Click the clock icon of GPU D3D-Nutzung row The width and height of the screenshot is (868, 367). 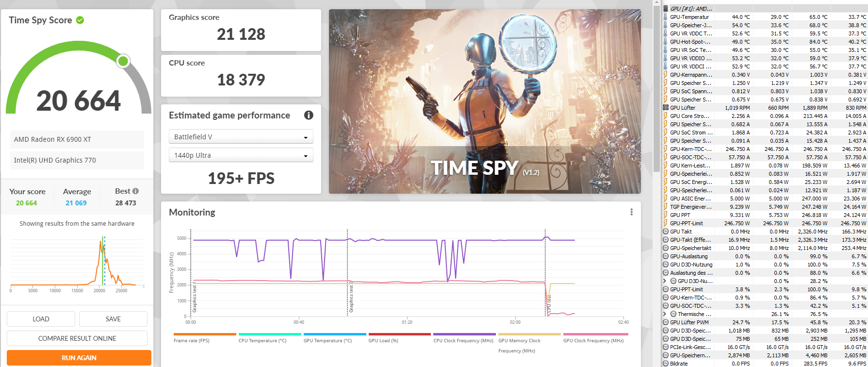tap(666, 265)
